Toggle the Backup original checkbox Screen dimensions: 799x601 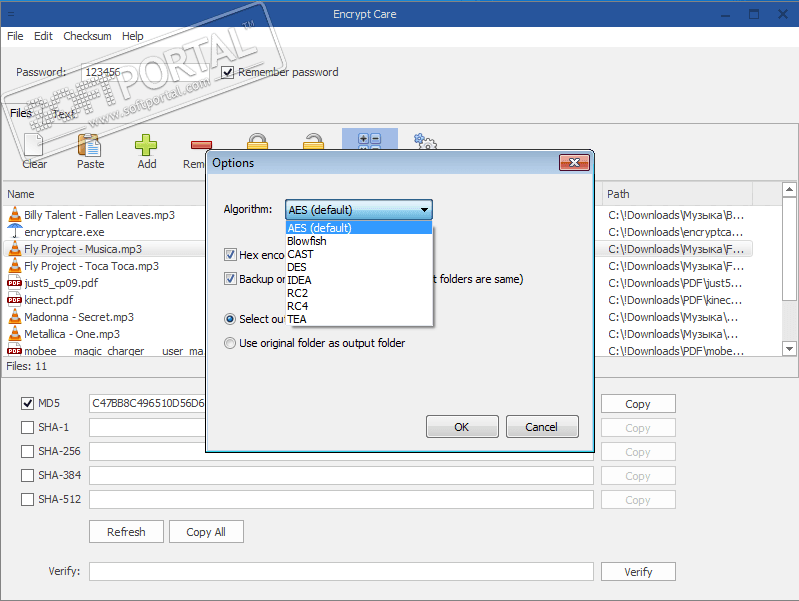230,278
